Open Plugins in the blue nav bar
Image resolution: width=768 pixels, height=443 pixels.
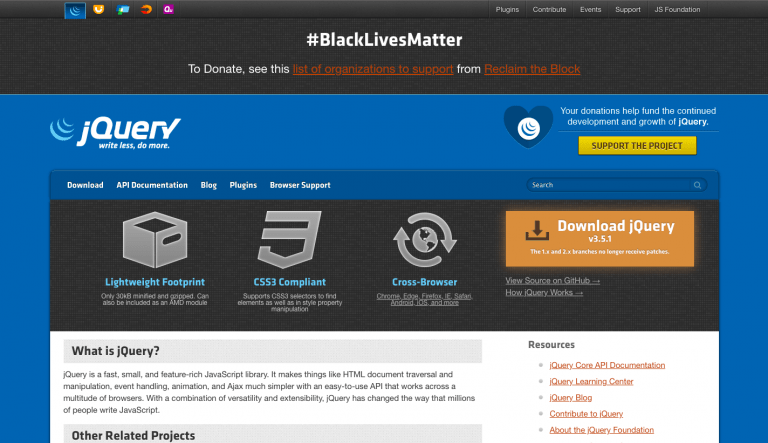243,185
